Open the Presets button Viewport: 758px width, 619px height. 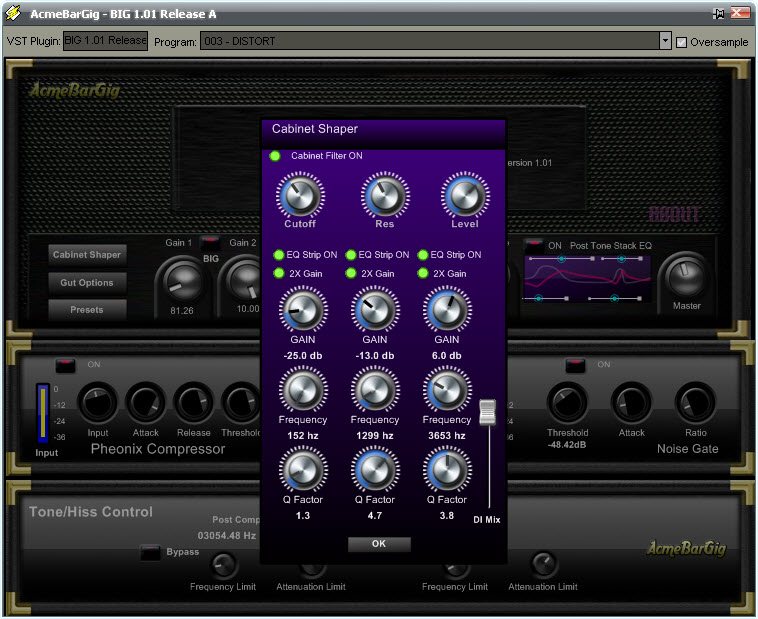point(87,310)
